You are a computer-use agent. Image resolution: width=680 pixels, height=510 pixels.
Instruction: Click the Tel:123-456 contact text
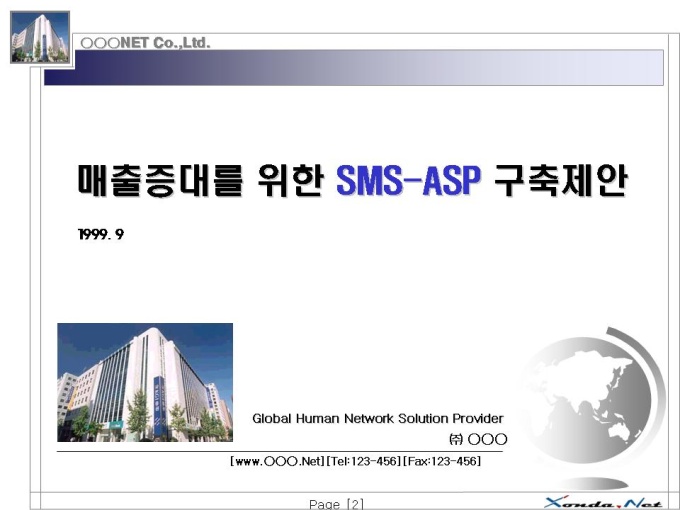click(363, 461)
